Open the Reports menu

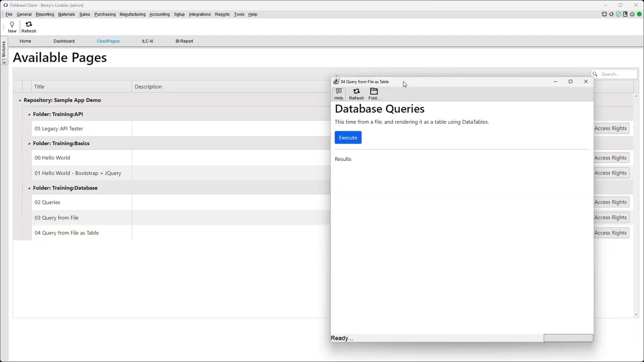[x=222, y=14]
